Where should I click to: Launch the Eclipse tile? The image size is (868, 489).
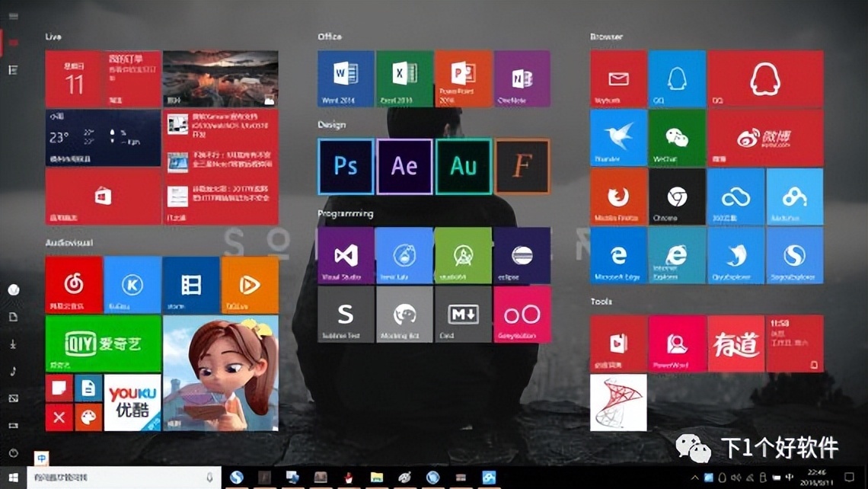click(522, 255)
